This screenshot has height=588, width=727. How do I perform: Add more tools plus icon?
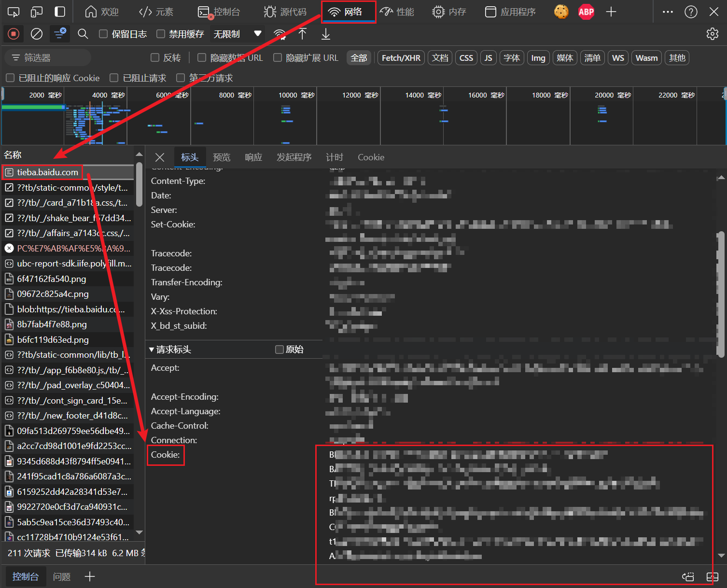tap(611, 12)
